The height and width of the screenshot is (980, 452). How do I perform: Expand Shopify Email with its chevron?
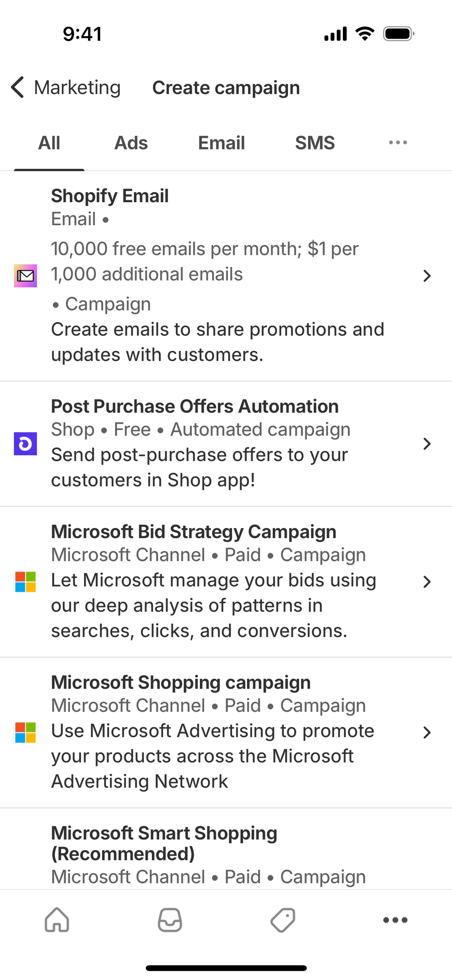427,275
